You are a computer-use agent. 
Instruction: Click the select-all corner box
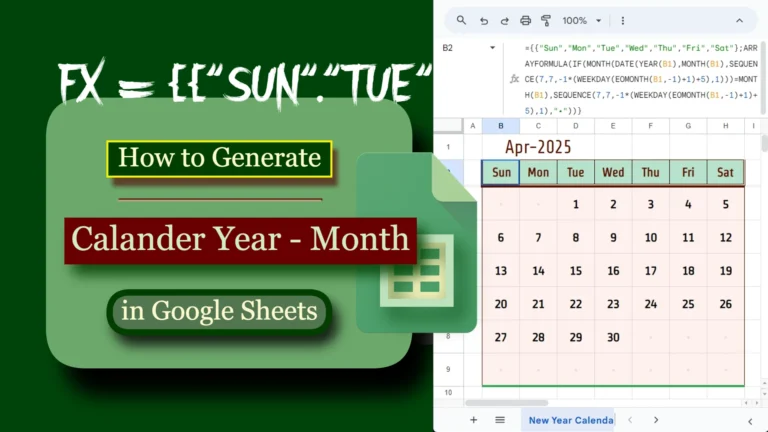[448, 126]
